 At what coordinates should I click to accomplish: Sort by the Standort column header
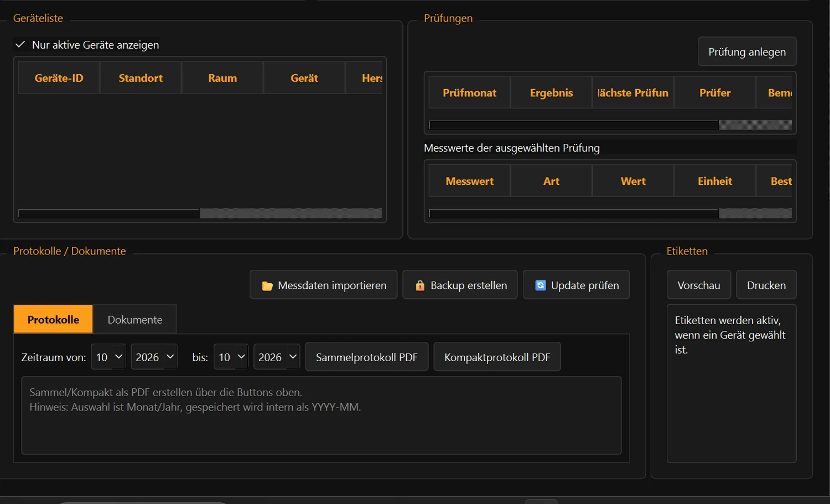141,78
